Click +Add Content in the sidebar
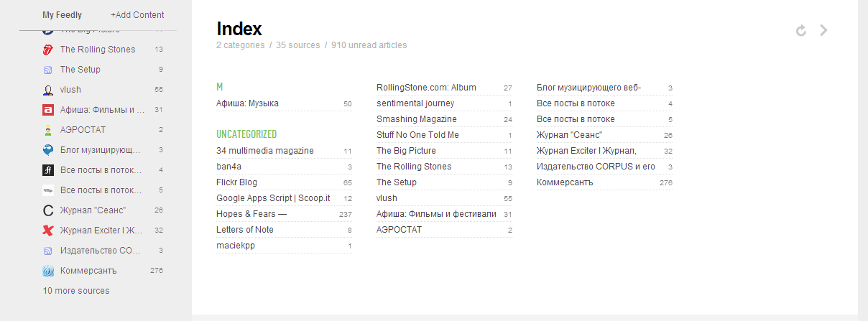 tap(137, 14)
